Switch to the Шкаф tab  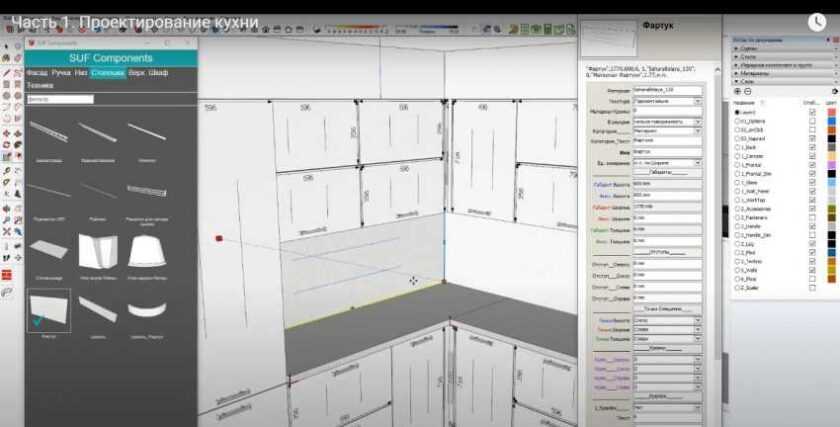click(x=159, y=73)
